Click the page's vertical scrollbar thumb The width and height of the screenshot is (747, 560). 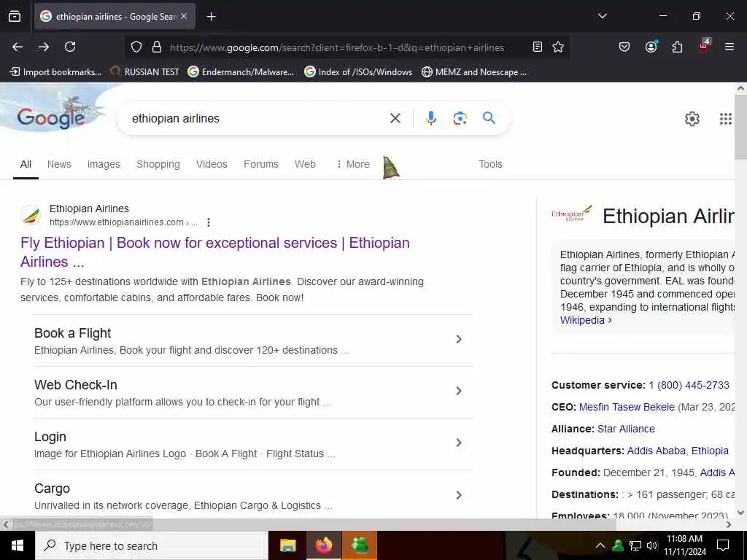[x=741, y=127]
